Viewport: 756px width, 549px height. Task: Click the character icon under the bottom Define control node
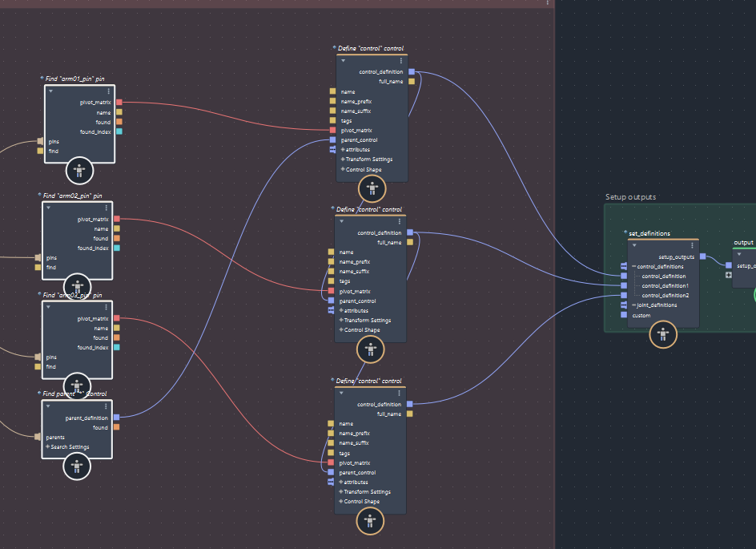point(370,522)
